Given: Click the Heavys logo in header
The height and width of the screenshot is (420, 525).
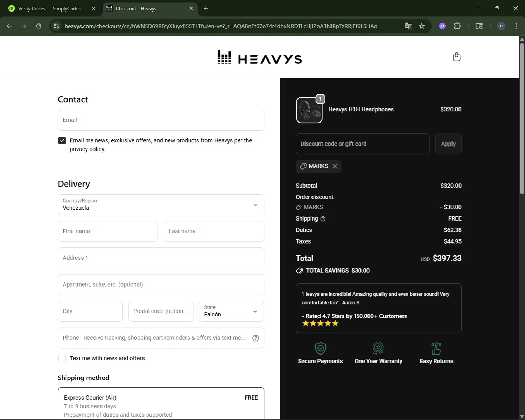Looking at the screenshot, I should click(259, 57).
